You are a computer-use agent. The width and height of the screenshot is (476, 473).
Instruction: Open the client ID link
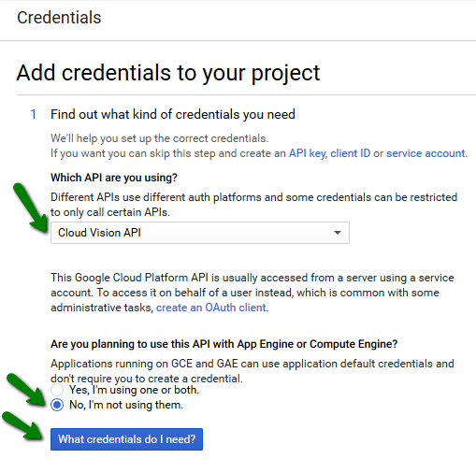350,153
